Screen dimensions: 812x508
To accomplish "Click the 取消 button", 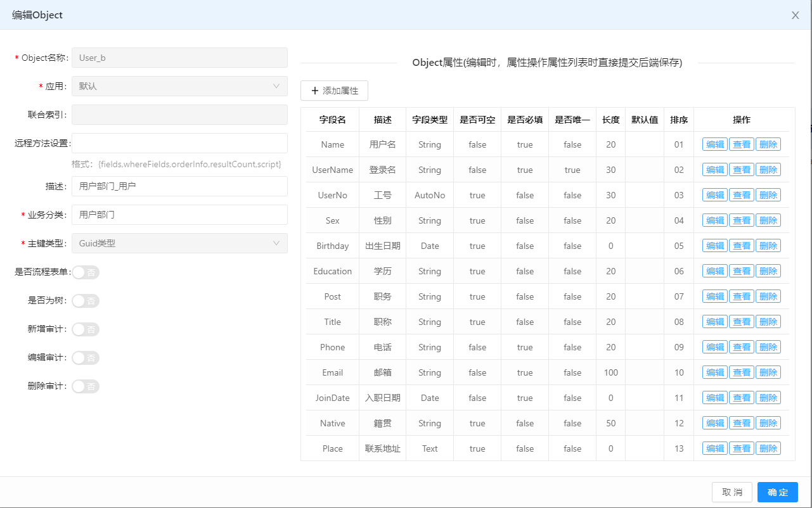I will click(732, 492).
